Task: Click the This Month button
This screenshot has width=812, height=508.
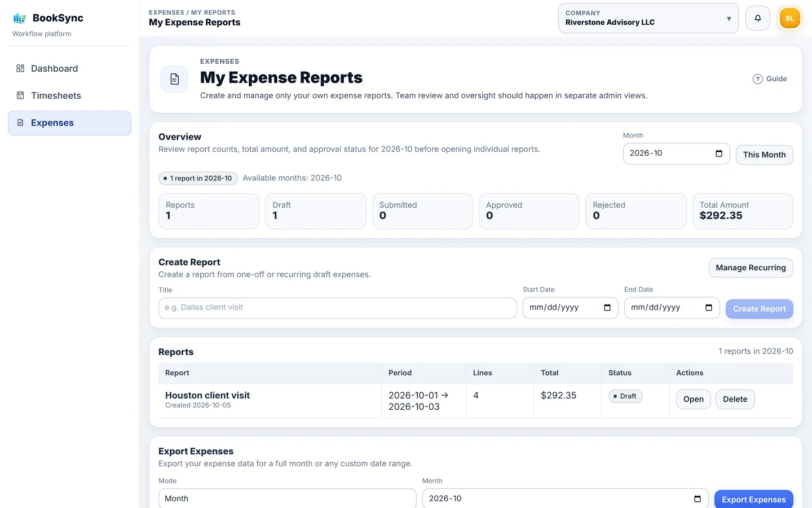Action: click(764, 155)
